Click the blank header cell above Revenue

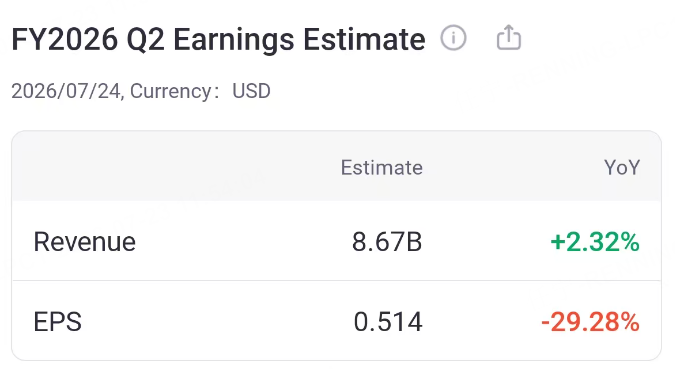pyautogui.click(x=129, y=167)
